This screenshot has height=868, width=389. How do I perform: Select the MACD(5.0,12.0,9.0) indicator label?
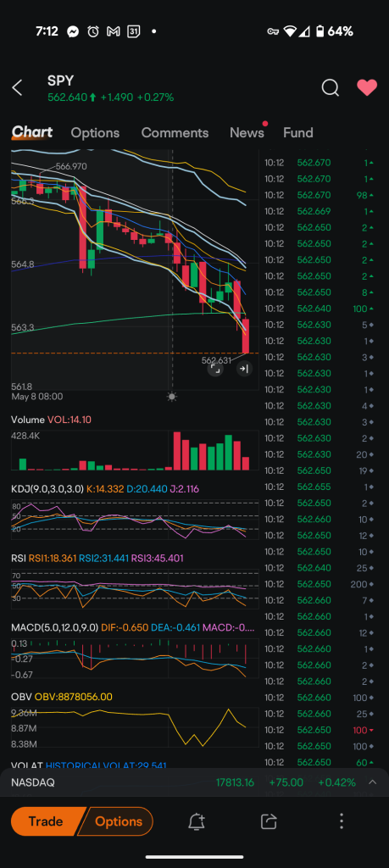pyautogui.click(x=55, y=628)
